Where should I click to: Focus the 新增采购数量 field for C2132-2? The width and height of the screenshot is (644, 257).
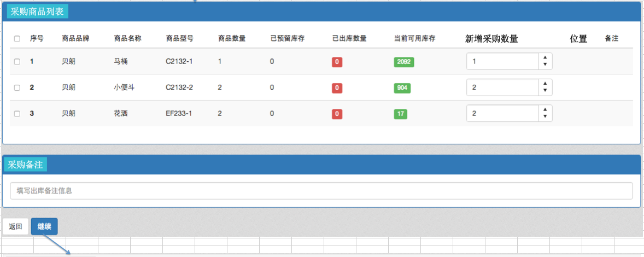(502, 87)
